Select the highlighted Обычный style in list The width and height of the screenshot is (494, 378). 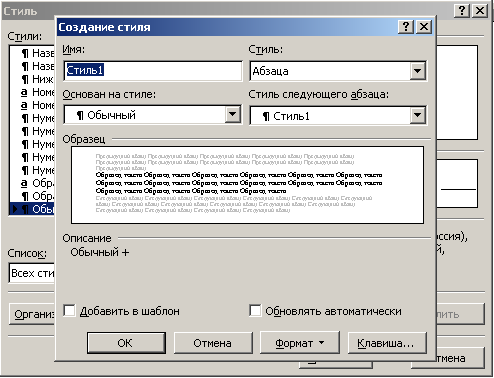point(33,209)
